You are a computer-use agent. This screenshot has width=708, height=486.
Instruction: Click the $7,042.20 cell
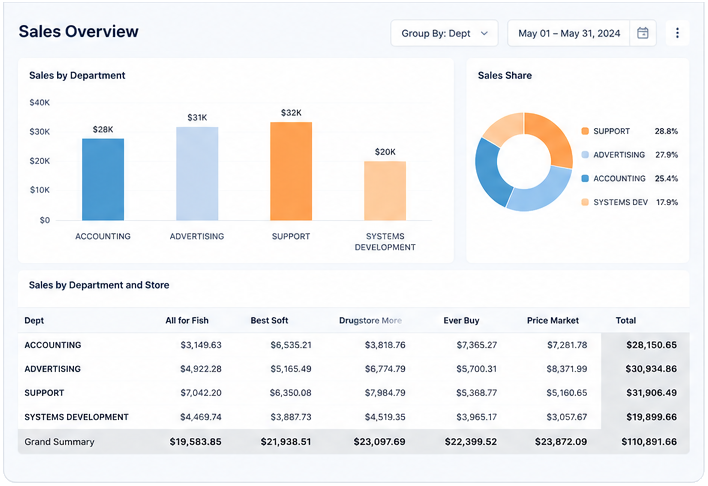click(x=201, y=393)
